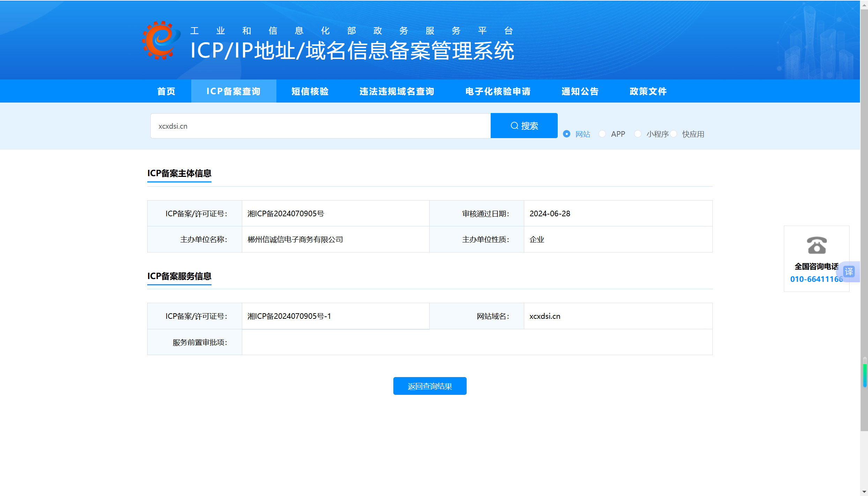Image resolution: width=868 pixels, height=496 pixels.
Task: Open the 政策文件 navigation tab
Action: [648, 91]
